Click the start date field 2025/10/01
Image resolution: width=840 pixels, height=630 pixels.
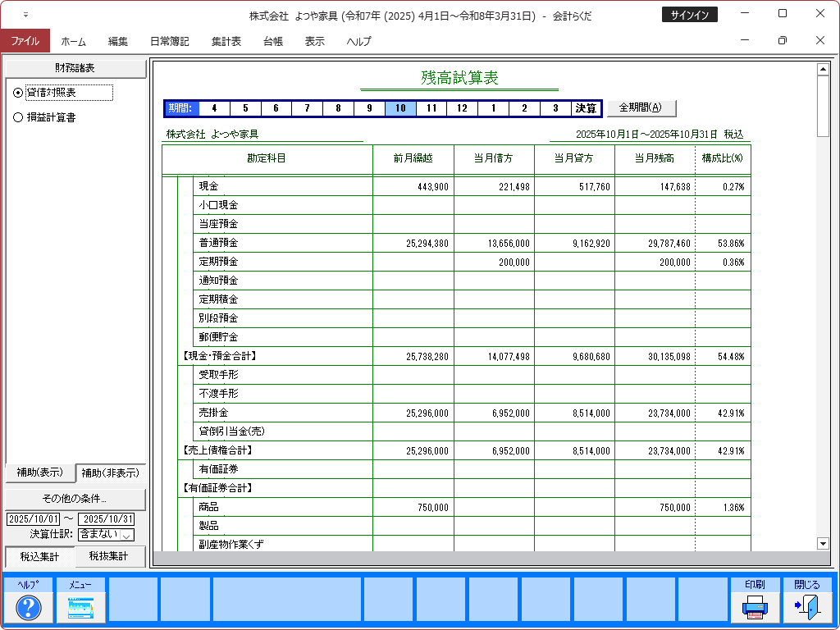pyautogui.click(x=33, y=519)
